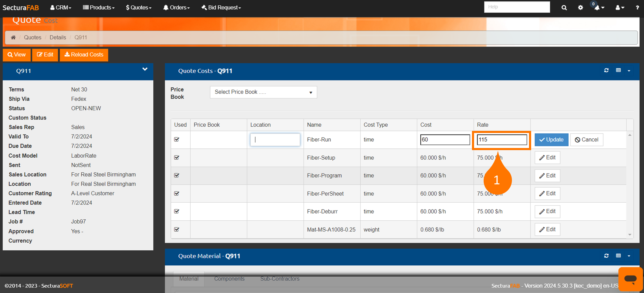Screen dimensions: 644x293
Task: Toggle the Used checkbox for Fiber-Run
Action: tap(177, 140)
